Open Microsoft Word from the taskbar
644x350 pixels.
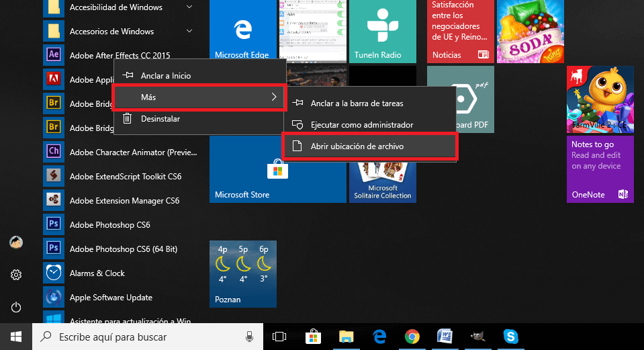(x=445, y=337)
